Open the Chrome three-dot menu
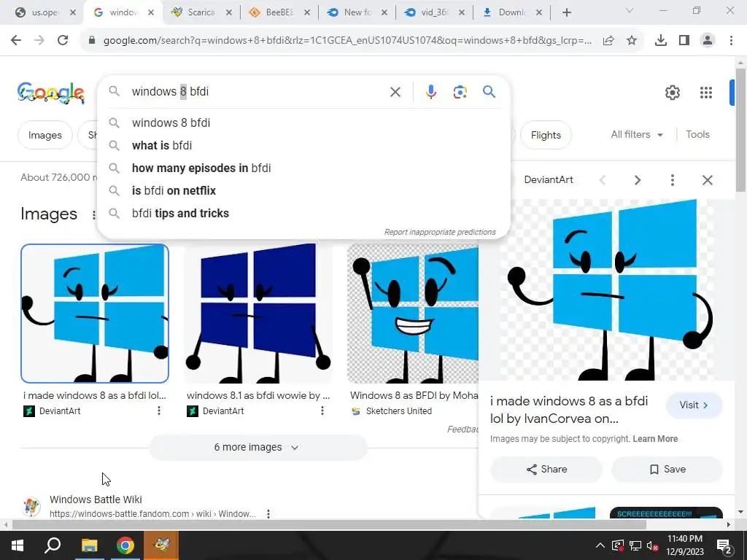 click(731, 41)
